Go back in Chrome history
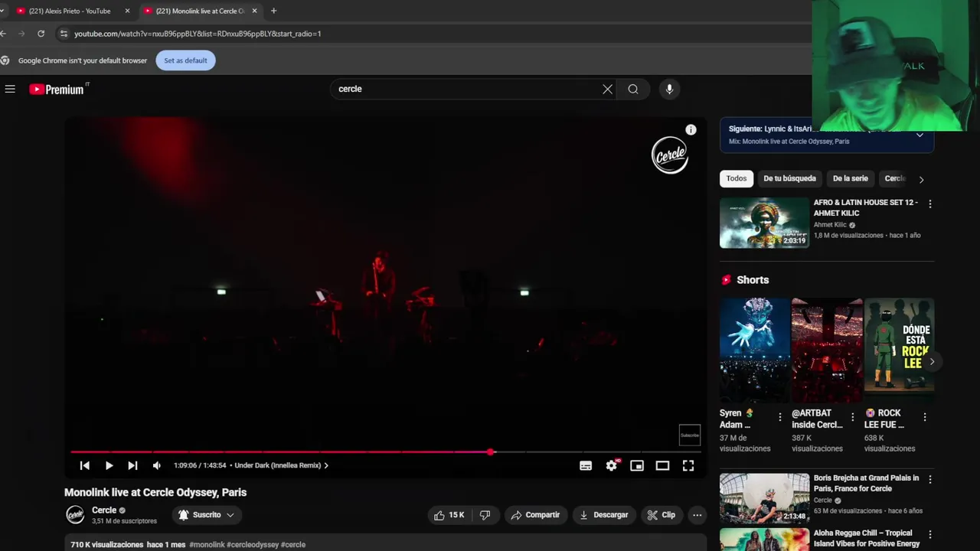Viewport: 980px width, 551px height. tap(4, 34)
